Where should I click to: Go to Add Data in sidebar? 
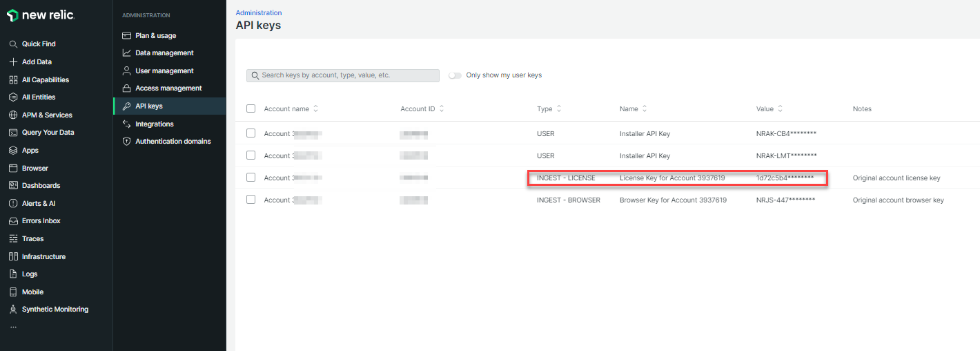[x=37, y=62]
